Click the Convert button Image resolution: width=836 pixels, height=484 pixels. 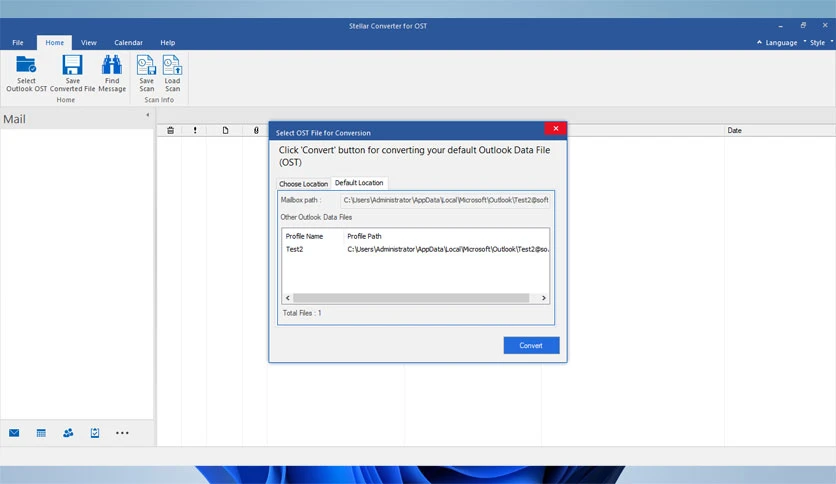[531, 345]
